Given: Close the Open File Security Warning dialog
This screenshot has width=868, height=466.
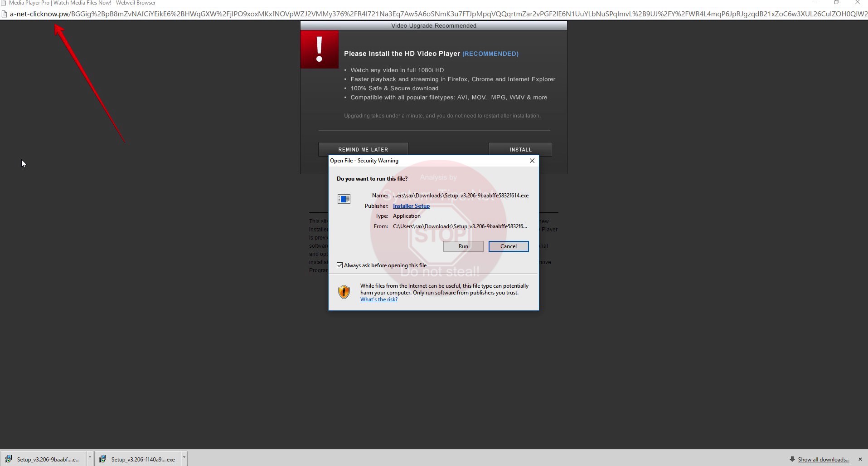Looking at the screenshot, I should (x=532, y=161).
